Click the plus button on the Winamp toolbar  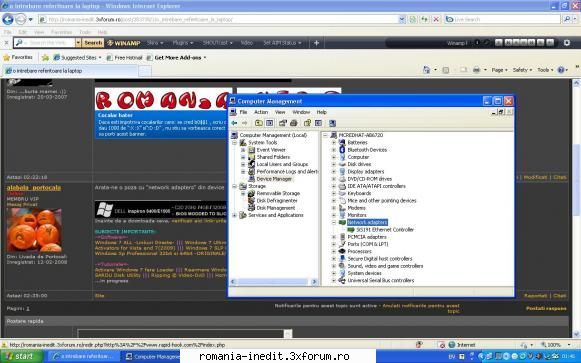[316, 43]
